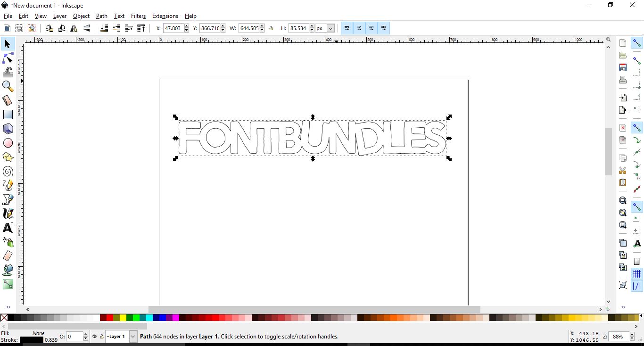Click the FONTBUNDLES outlined text path
The image size is (644, 346).
(x=312, y=138)
